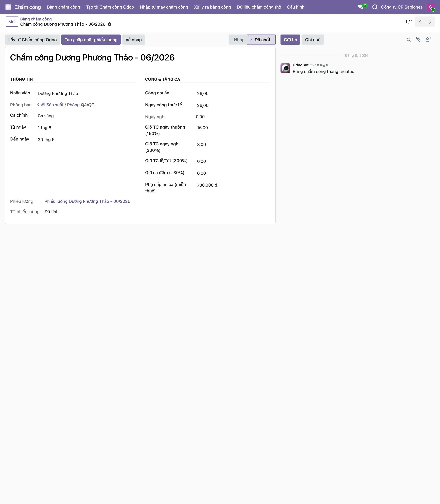Attach files using paperclip icon
The width and height of the screenshot is (440, 504).
[418, 39]
